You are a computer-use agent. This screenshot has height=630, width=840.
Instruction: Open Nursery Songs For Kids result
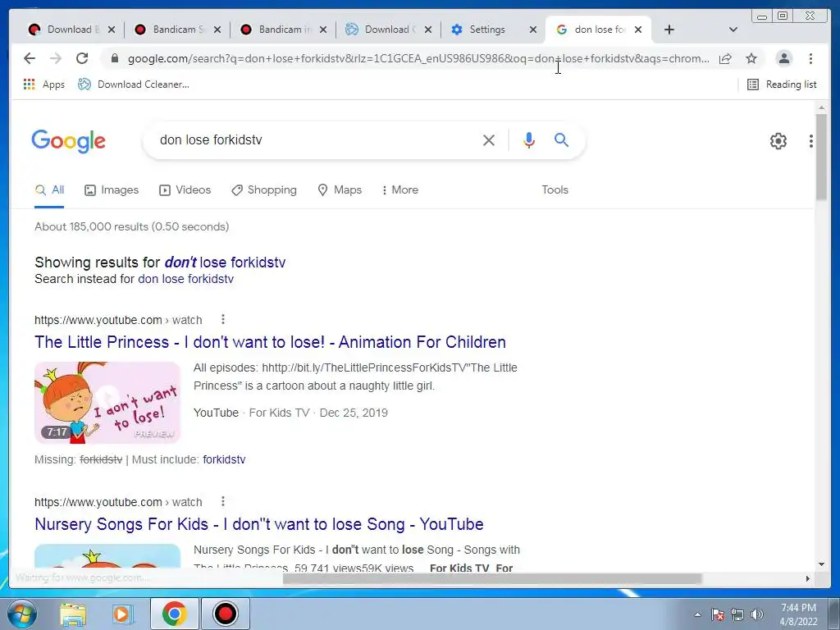pos(258,524)
